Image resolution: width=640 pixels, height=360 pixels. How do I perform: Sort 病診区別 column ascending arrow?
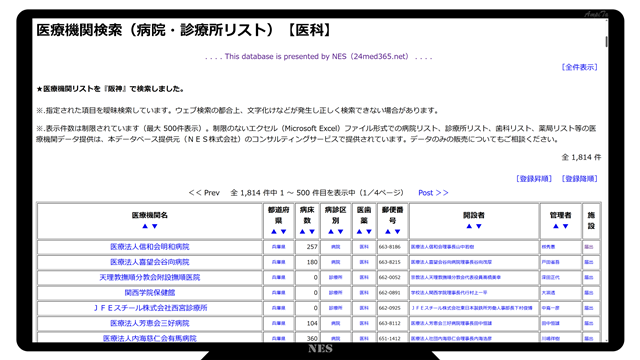pos(331,231)
